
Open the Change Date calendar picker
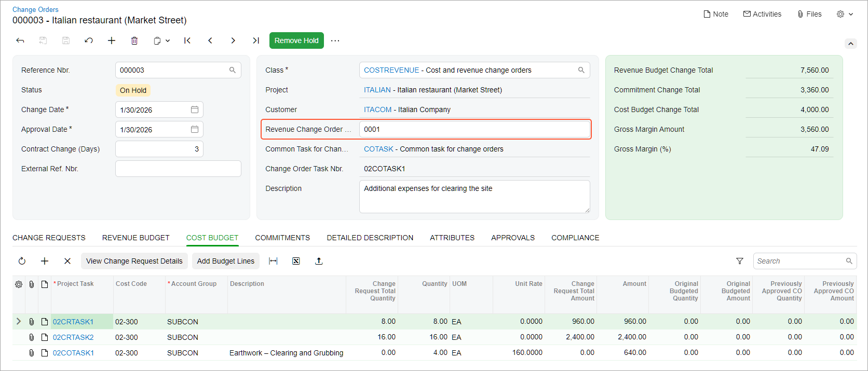click(x=195, y=109)
